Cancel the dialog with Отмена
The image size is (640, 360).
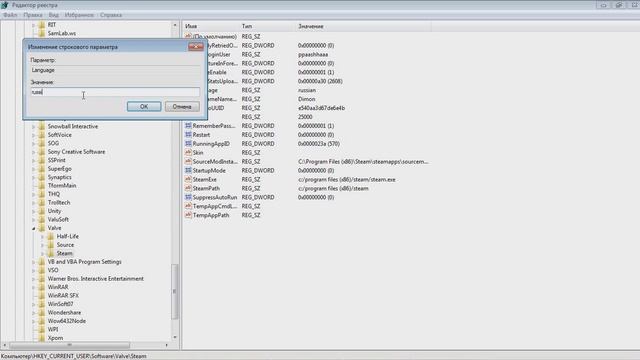[x=182, y=107]
